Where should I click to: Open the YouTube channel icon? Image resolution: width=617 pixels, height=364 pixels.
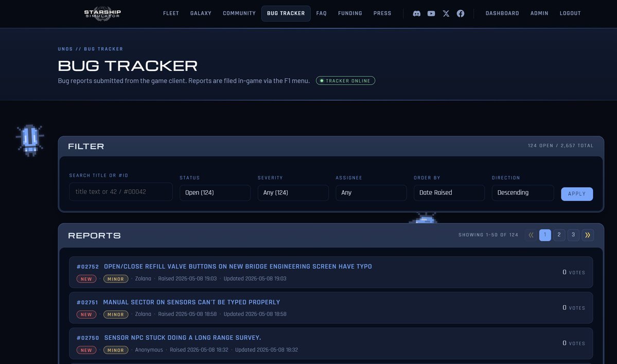[431, 13]
